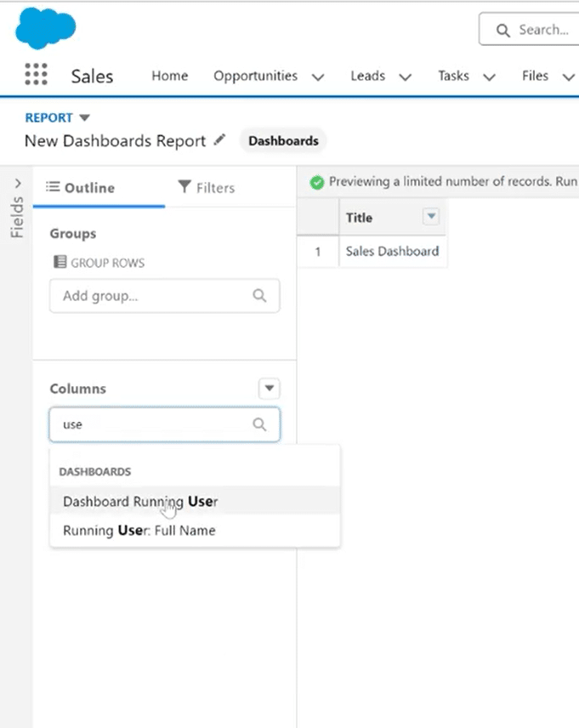The width and height of the screenshot is (579, 728).
Task: Switch to the Outline tab
Action: click(x=99, y=188)
